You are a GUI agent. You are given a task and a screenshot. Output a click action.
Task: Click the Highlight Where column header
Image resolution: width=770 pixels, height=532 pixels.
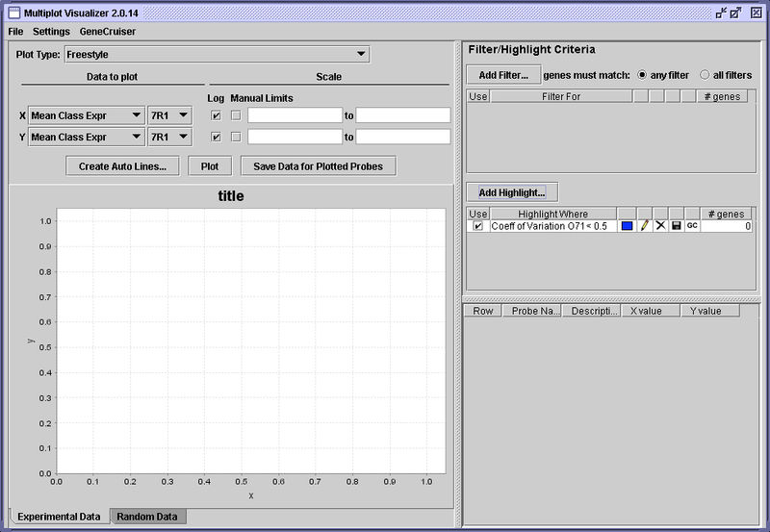(x=552, y=214)
